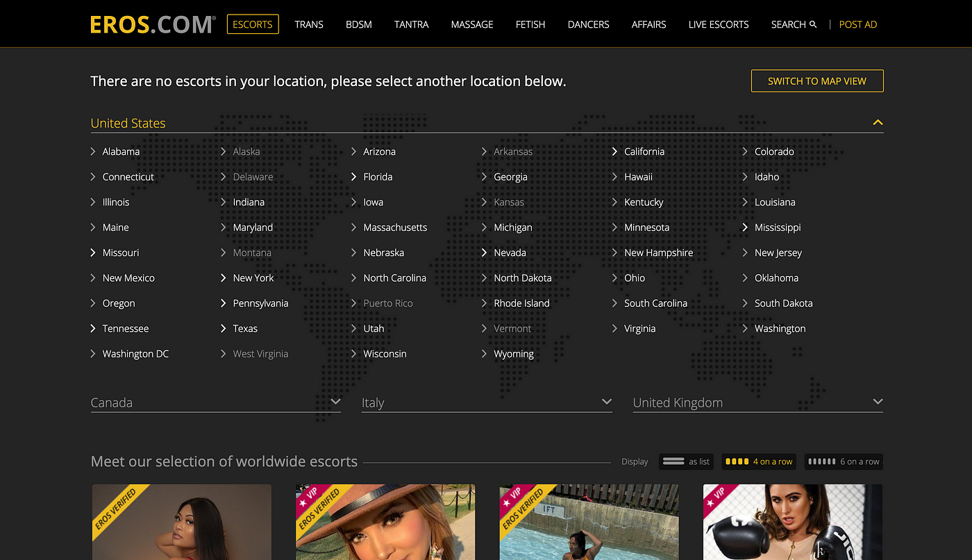Select Arizona from the state list
This screenshot has width=972, height=560.
(x=379, y=151)
